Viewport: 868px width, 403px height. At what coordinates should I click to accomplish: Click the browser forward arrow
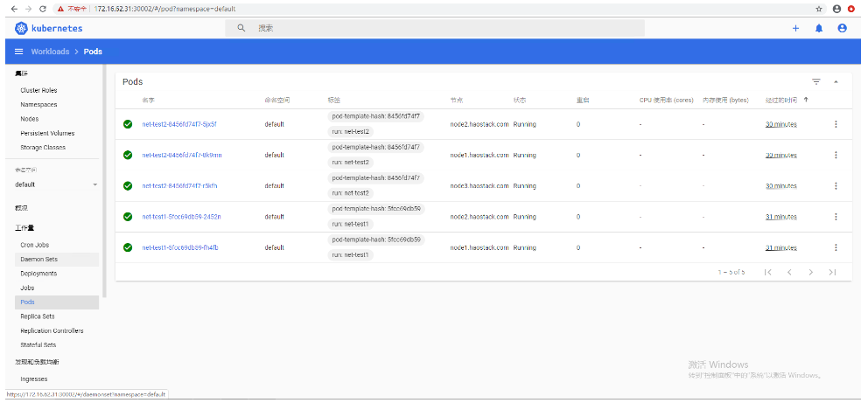pos(29,9)
